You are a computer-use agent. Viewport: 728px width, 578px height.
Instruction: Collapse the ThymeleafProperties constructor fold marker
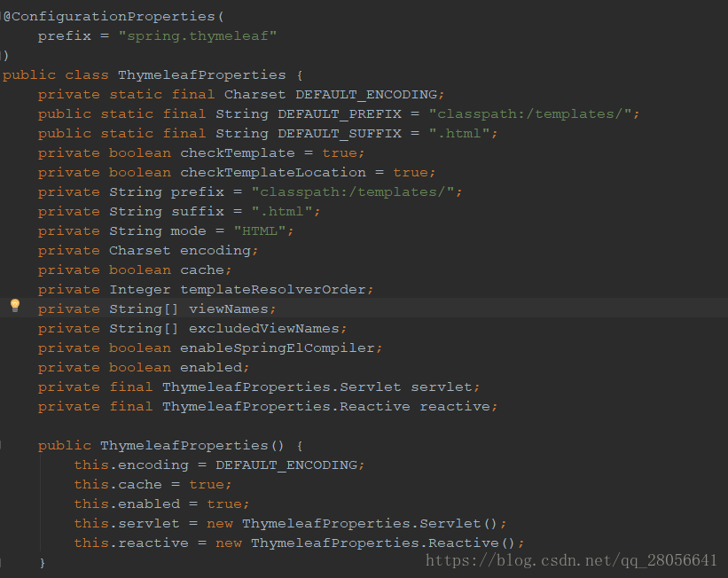coord(2,446)
